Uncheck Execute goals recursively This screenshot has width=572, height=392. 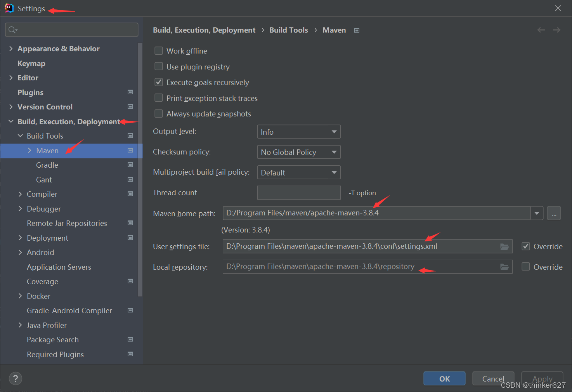coord(159,82)
